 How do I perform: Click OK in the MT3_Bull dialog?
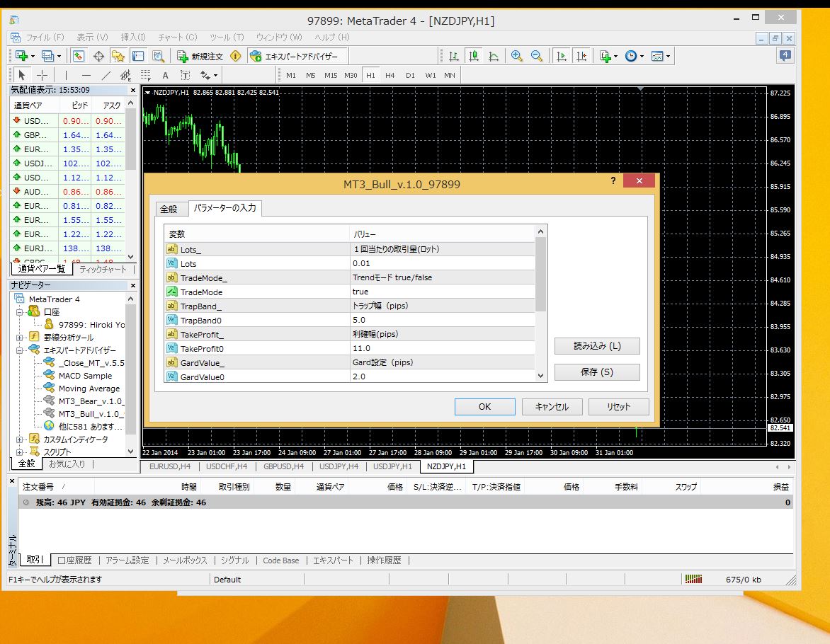click(x=484, y=406)
